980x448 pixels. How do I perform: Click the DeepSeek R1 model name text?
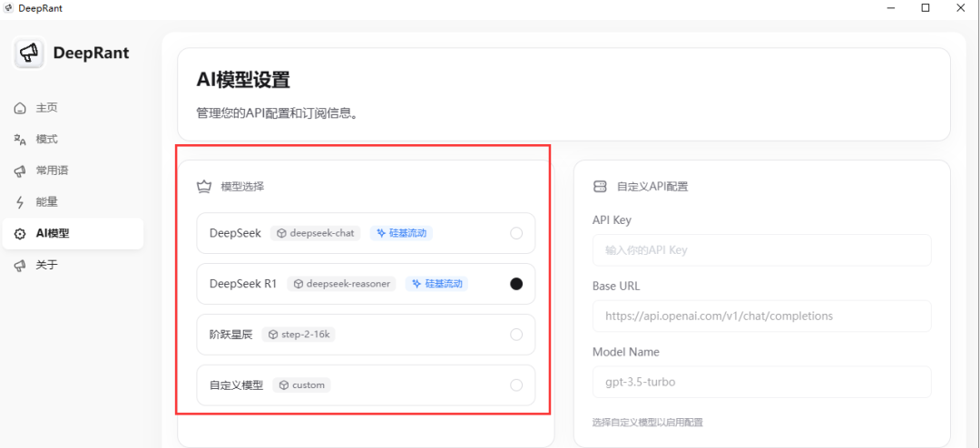[243, 284]
